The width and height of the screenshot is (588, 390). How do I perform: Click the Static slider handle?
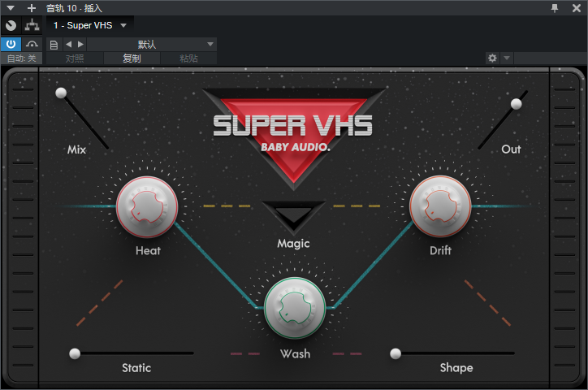(75, 353)
